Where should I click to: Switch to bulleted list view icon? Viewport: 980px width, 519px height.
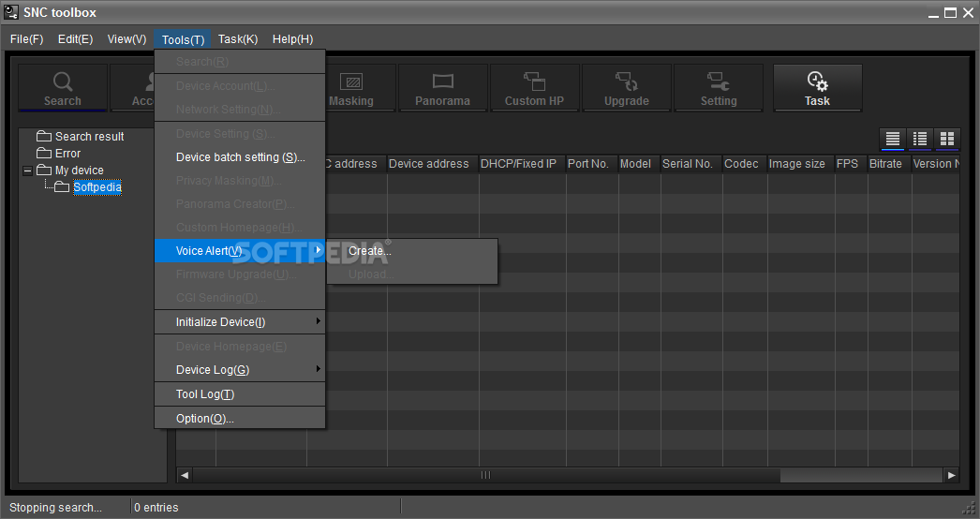pos(920,139)
